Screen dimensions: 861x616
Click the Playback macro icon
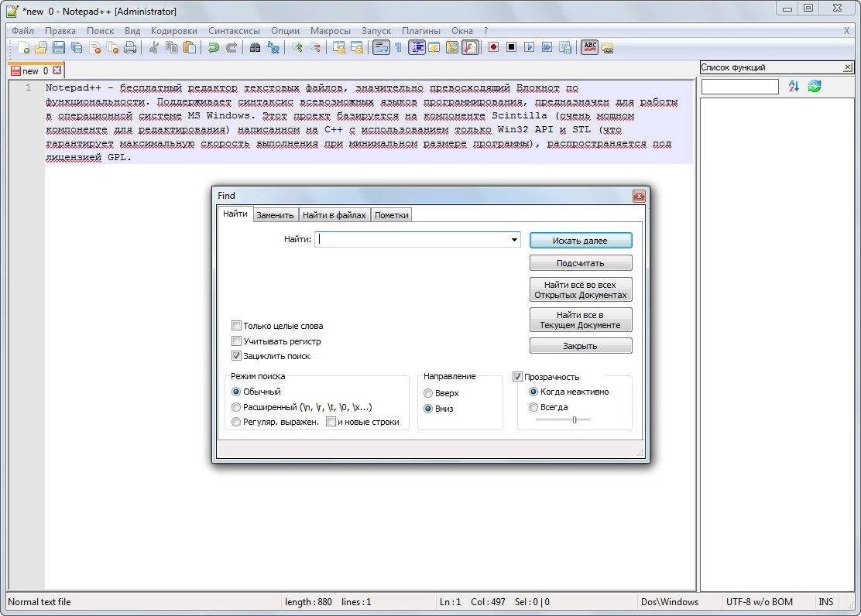click(530, 48)
